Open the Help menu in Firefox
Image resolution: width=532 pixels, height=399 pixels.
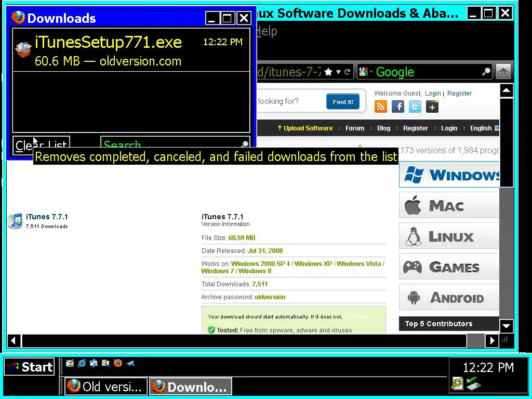tap(267, 31)
